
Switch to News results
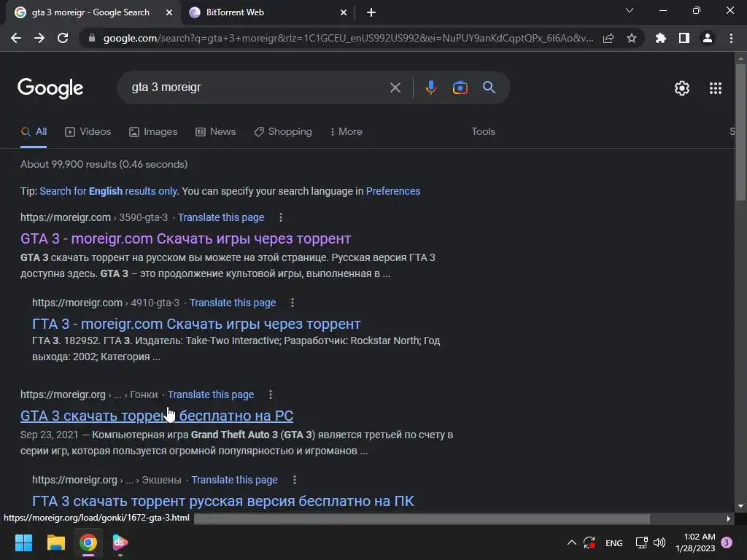pos(215,132)
